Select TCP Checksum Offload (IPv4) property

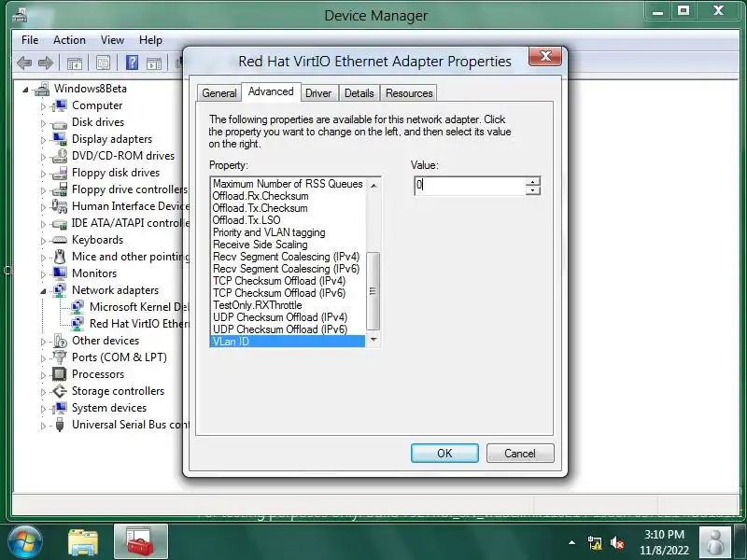click(x=288, y=281)
